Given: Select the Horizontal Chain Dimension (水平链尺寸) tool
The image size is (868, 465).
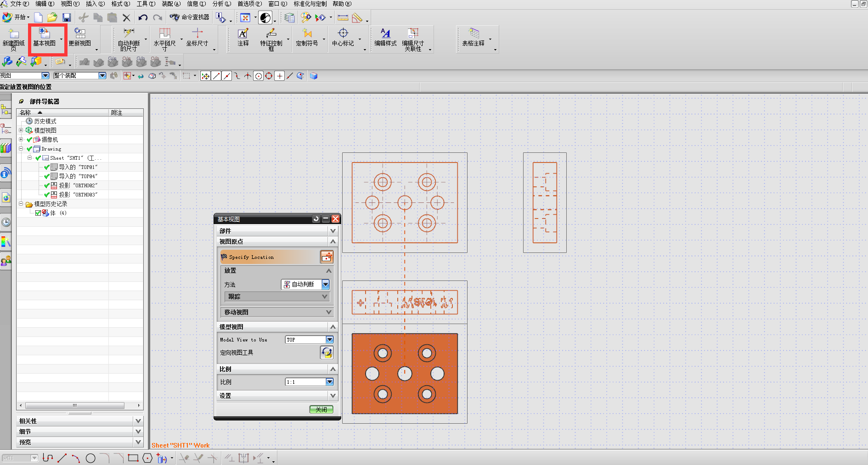Looking at the screenshot, I should pos(164,39).
